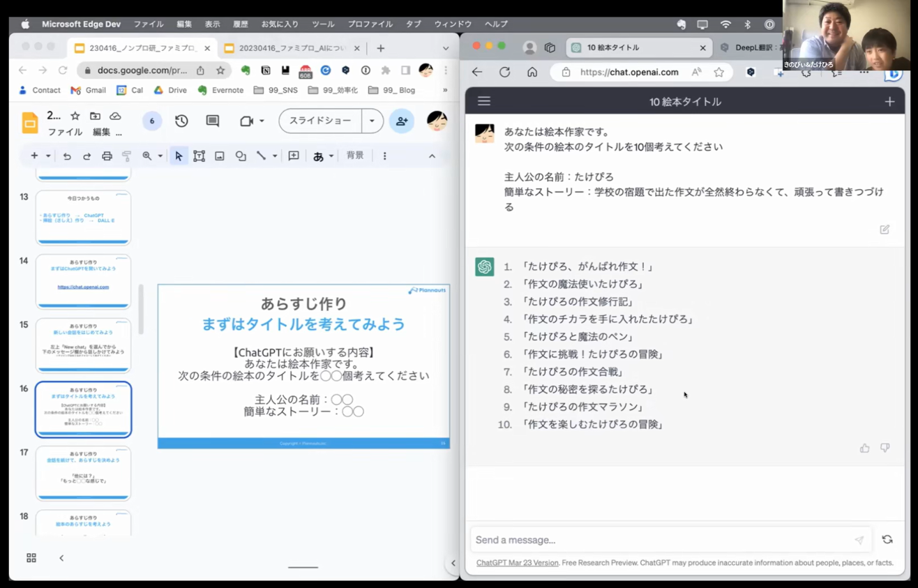This screenshot has height=588, width=918.
Task: Star the Google Slides presentation
Action: (x=75, y=116)
